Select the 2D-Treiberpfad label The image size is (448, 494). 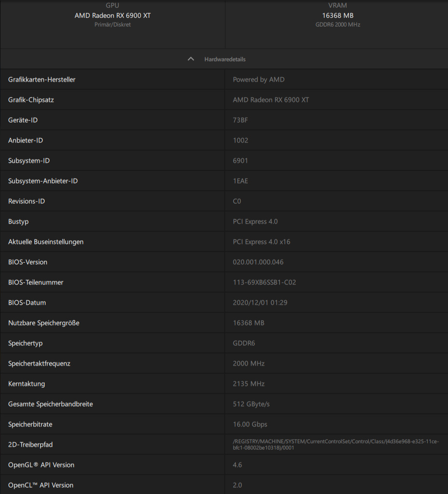pyautogui.click(x=30, y=445)
